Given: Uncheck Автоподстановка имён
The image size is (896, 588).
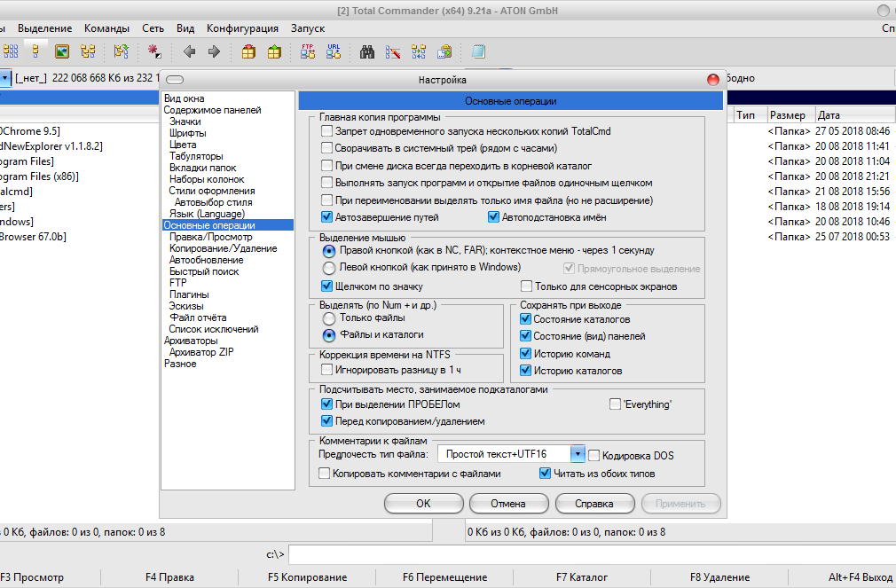Looking at the screenshot, I should tap(494, 217).
